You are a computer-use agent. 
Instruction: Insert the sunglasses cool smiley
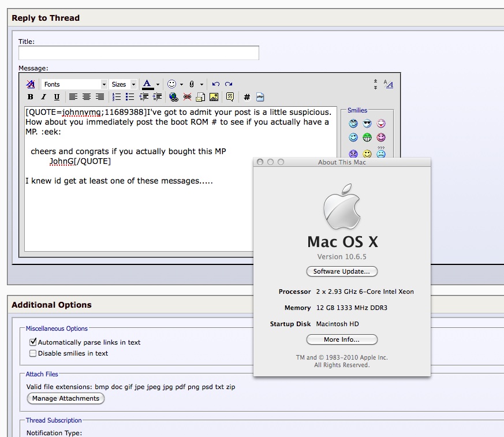pyautogui.click(x=367, y=124)
